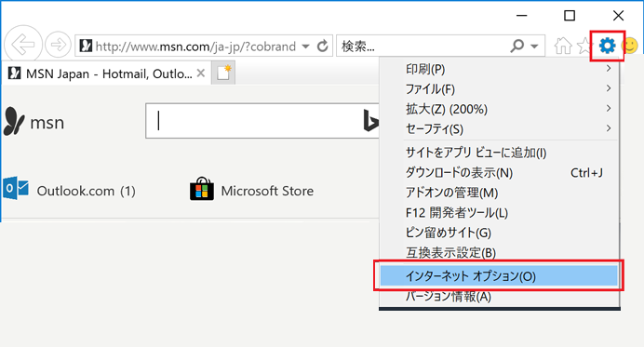Select ピン留めサイト(G) menu item

tap(500, 233)
